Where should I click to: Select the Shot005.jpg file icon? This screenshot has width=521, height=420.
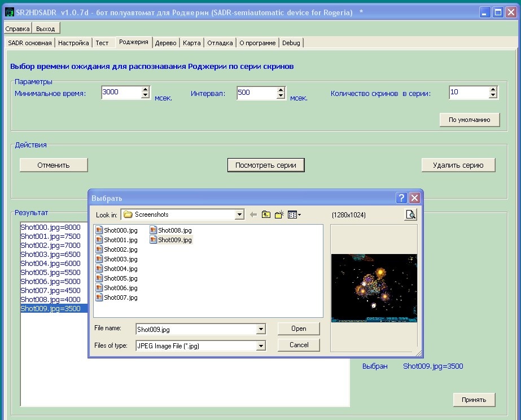click(x=99, y=278)
